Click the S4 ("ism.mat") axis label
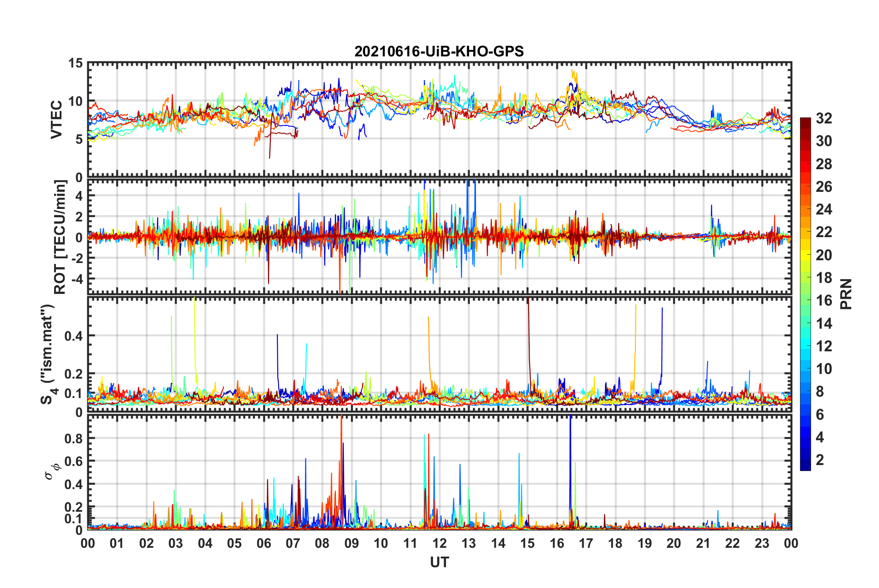 point(48,355)
